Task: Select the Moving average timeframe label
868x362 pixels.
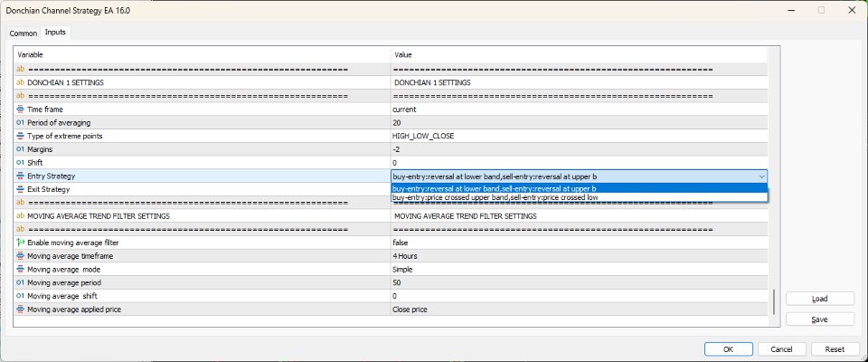Action: click(71, 256)
